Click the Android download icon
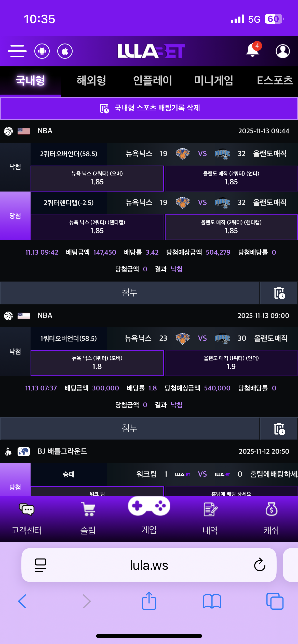298x644 pixels. point(42,51)
